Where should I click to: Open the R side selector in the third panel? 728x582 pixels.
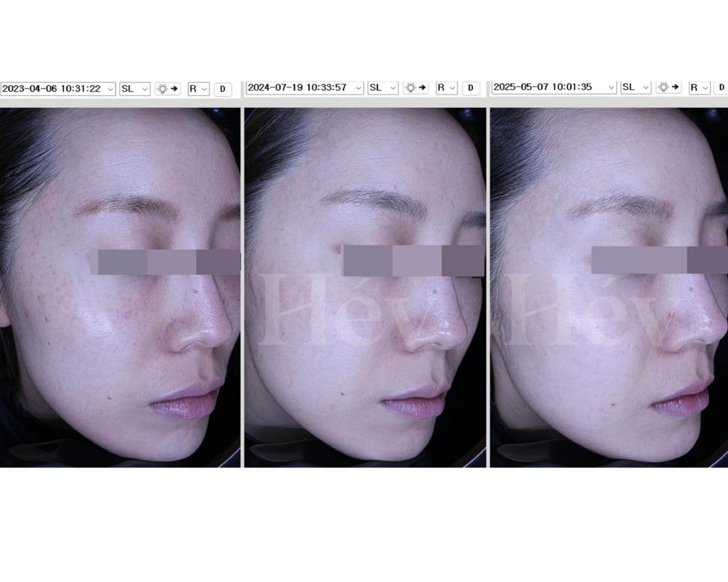pyautogui.click(x=700, y=87)
